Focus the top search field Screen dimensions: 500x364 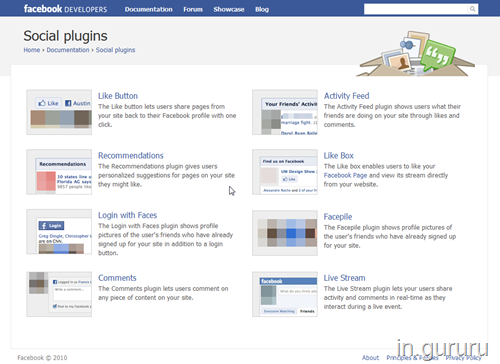click(416, 9)
